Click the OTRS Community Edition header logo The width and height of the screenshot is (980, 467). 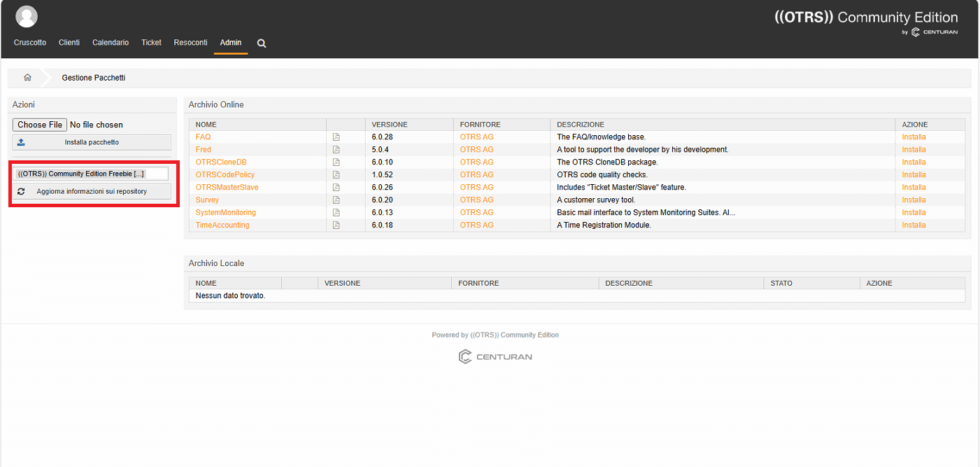coord(866,22)
